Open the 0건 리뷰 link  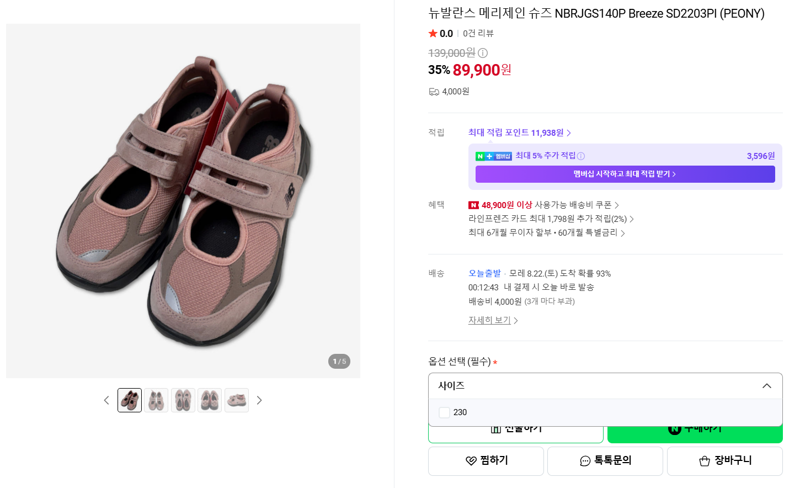pyautogui.click(x=478, y=33)
